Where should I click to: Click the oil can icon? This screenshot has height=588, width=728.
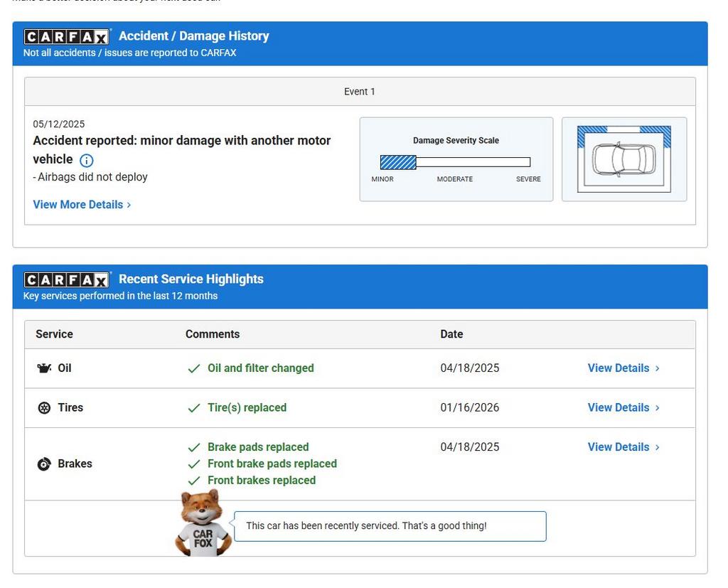click(x=44, y=368)
